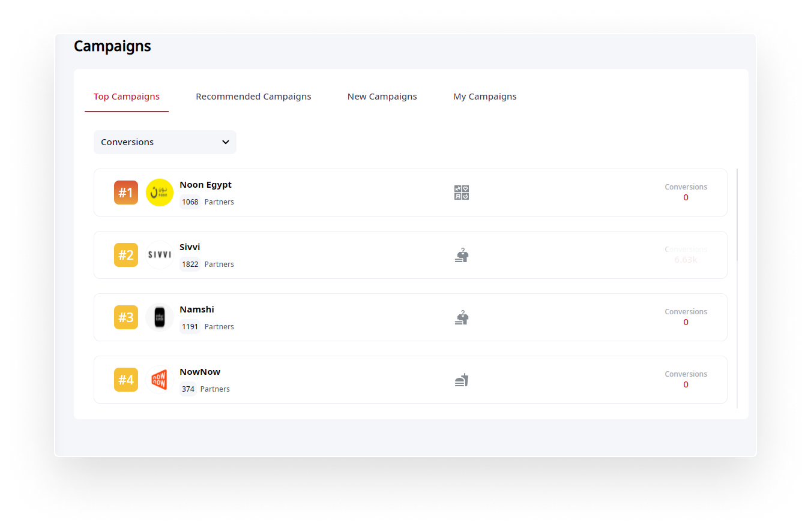Click the #4 rank badge
The image size is (811, 532).
tap(126, 380)
